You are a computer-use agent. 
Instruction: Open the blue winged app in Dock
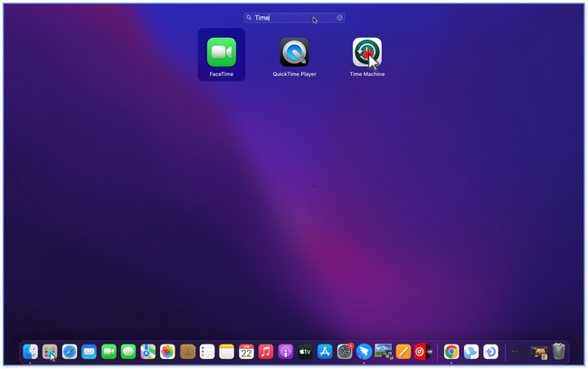click(364, 352)
